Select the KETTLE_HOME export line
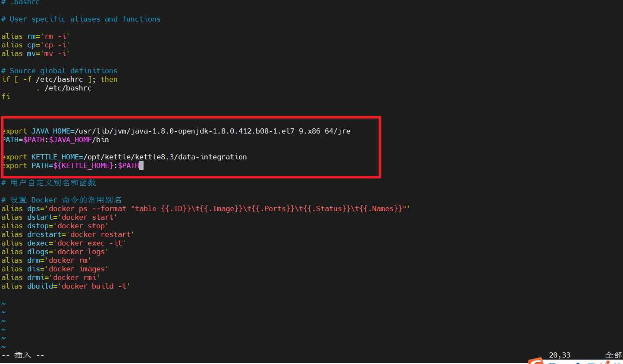Viewport: 623px width, 364px height. coord(124,157)
